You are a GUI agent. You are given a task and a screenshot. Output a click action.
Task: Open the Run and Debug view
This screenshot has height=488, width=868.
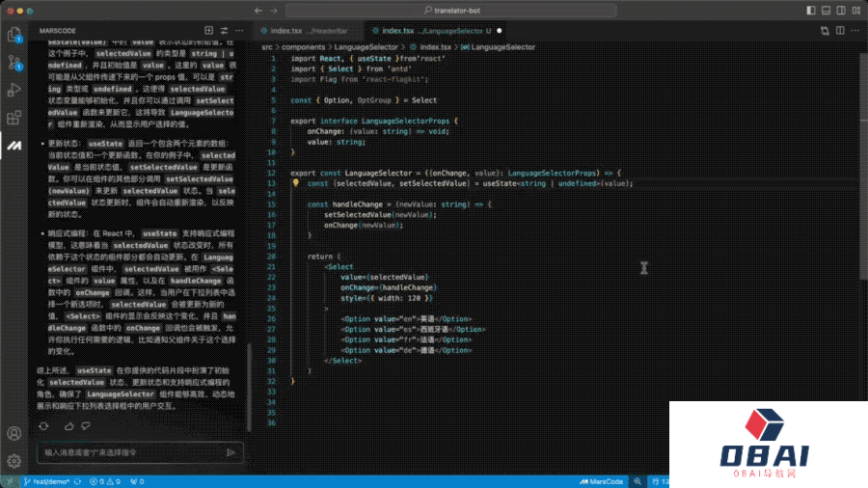(x=14, y=90)
